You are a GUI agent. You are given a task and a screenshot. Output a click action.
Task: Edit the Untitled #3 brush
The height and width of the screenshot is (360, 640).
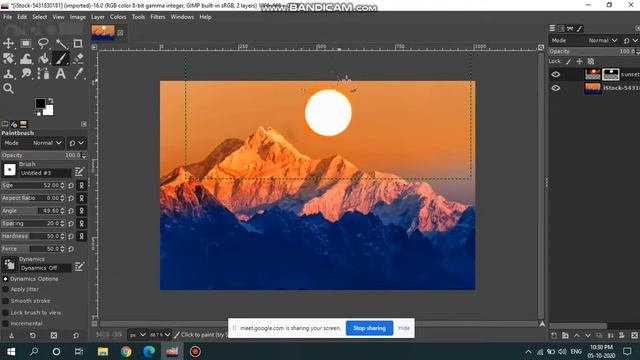(x=80, y=172)
